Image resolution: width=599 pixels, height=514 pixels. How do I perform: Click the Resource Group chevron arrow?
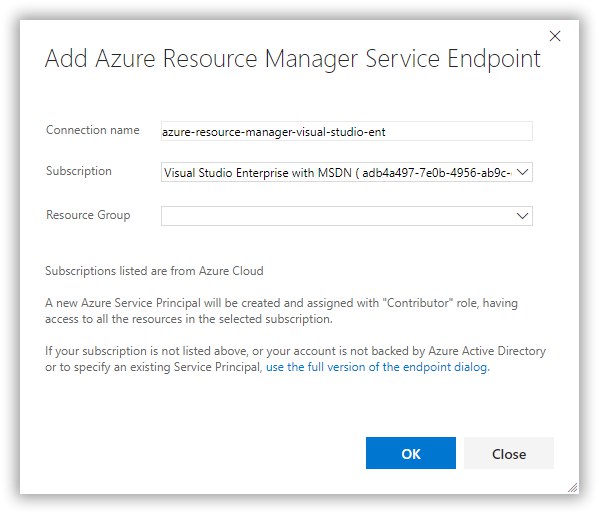(x=522, y=216)
